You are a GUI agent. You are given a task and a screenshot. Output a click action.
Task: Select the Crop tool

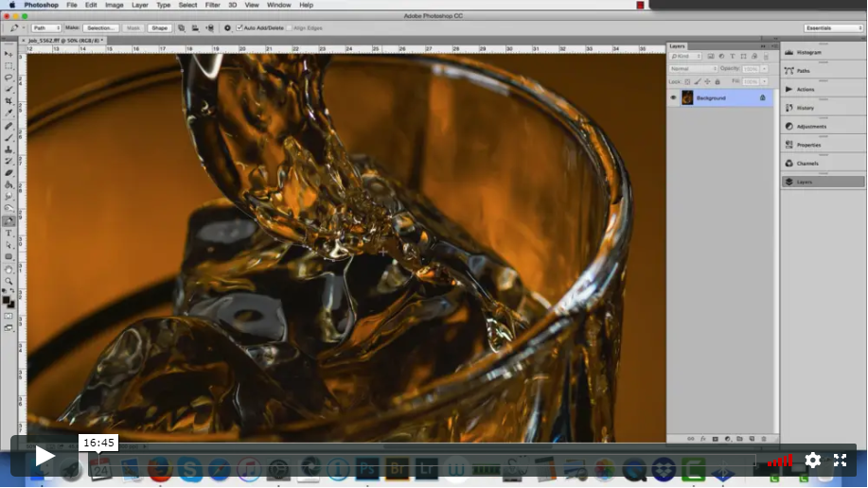pos(9,100)
